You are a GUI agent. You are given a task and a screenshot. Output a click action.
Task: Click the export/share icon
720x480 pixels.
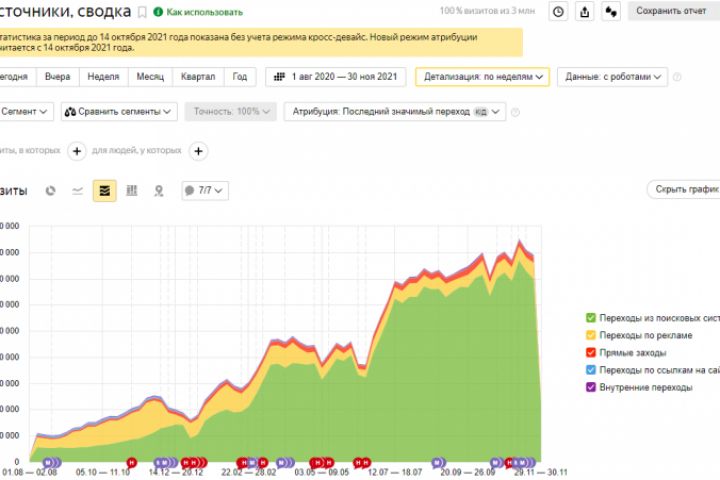(585, 11)
